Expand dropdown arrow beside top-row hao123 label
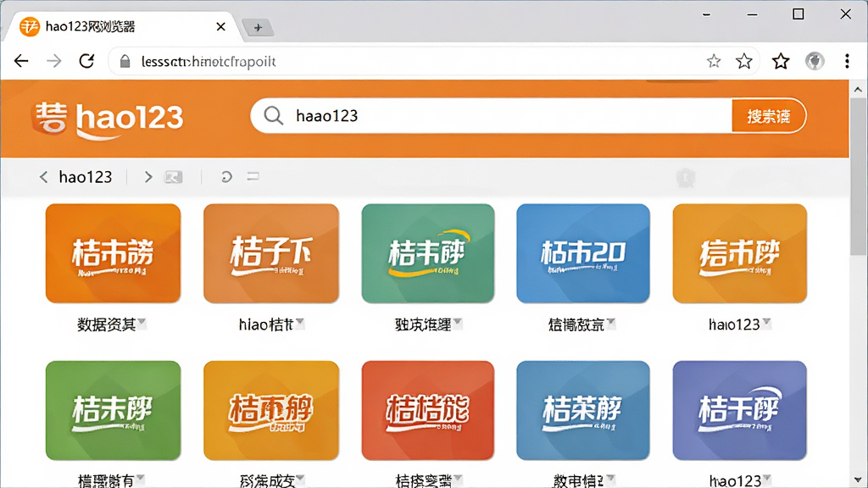 766,322
